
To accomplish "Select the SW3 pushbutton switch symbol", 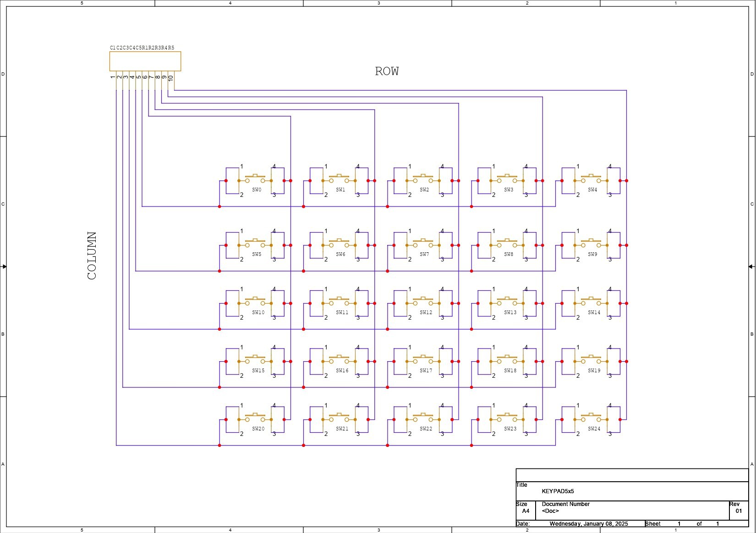I will point(507,181).
